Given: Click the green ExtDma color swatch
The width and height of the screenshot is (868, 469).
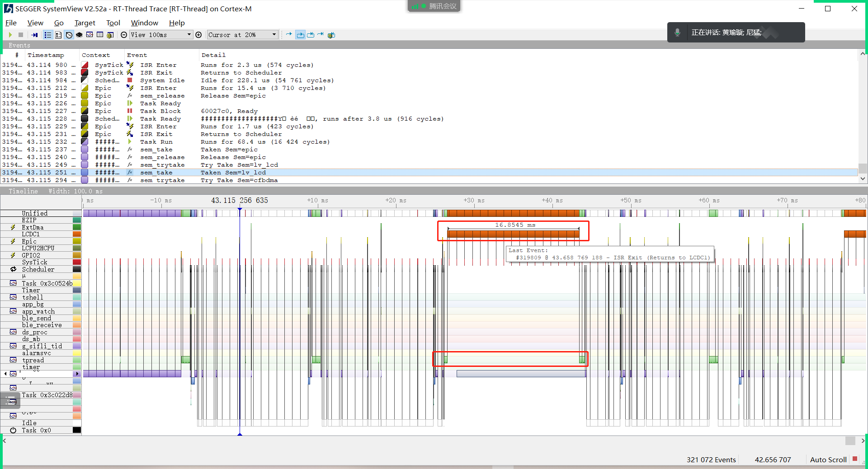Looking at the screenshot, I should tap(77, 227).
